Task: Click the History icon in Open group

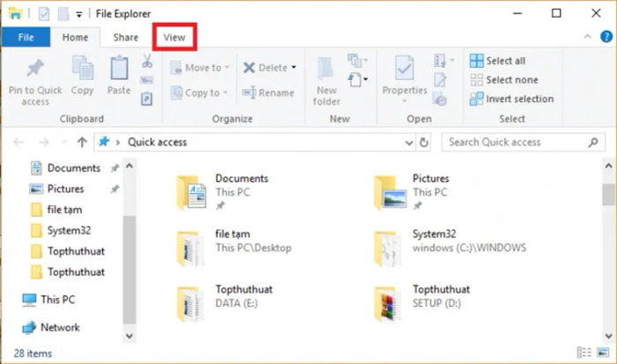Action: (440, 99)
